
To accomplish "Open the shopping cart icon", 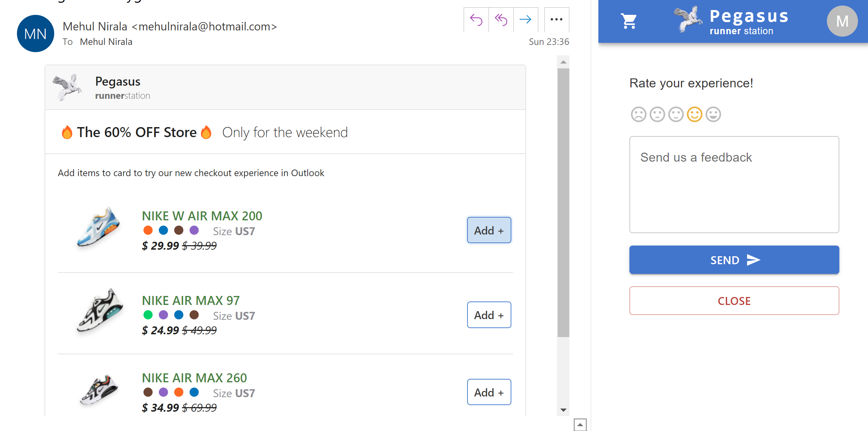I will (x=629, y=21).
